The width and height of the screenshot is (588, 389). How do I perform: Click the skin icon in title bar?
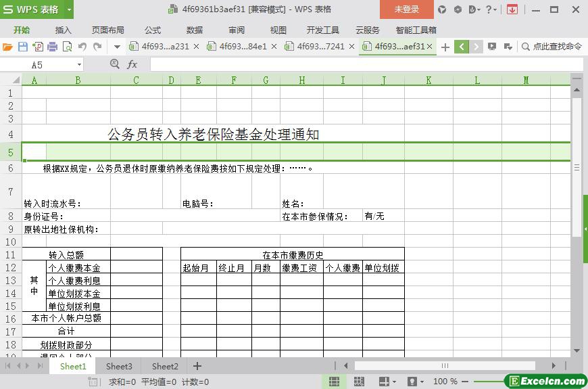(x=442, y=9)
